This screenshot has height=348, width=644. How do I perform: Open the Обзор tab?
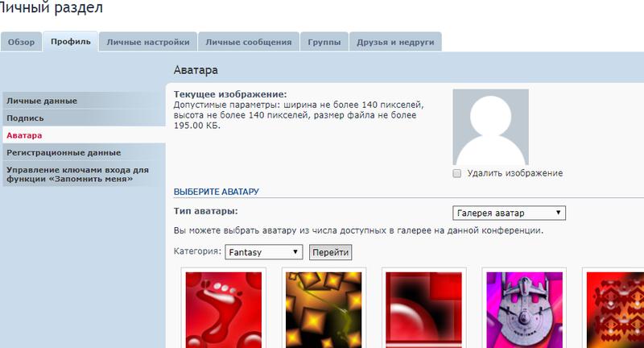click(22, 42)
